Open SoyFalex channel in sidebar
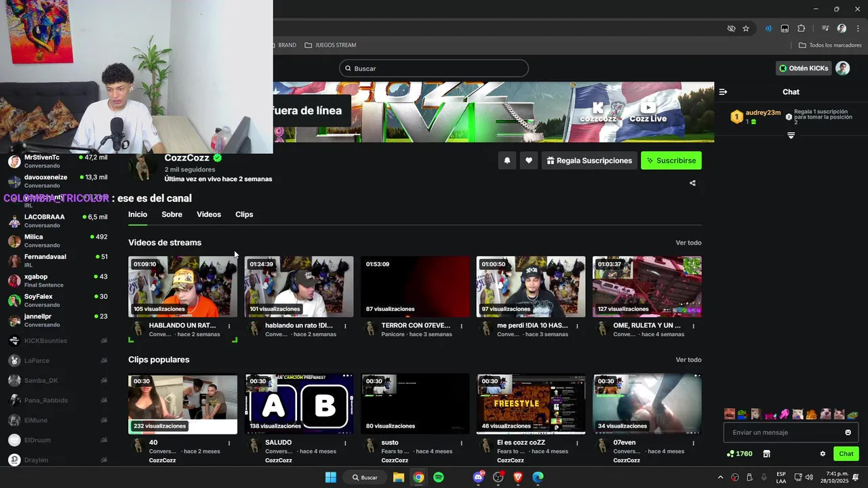Screen dimensions: 868x488 pos(58,300)
